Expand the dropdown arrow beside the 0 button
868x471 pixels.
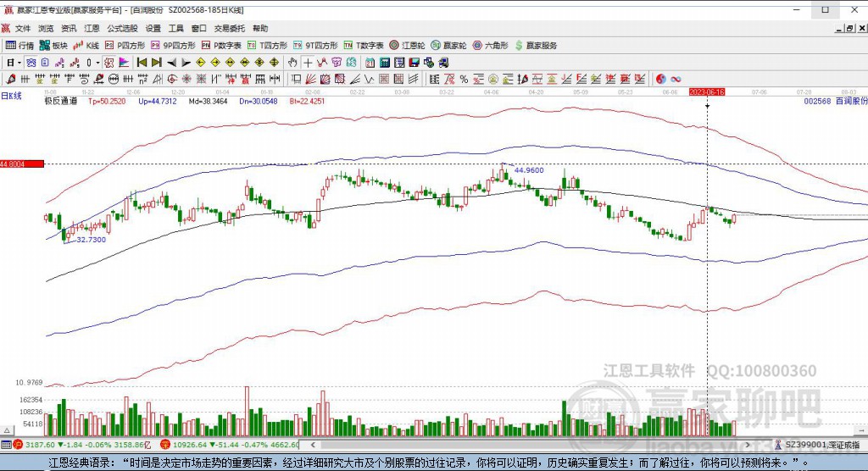pos(98,63)
